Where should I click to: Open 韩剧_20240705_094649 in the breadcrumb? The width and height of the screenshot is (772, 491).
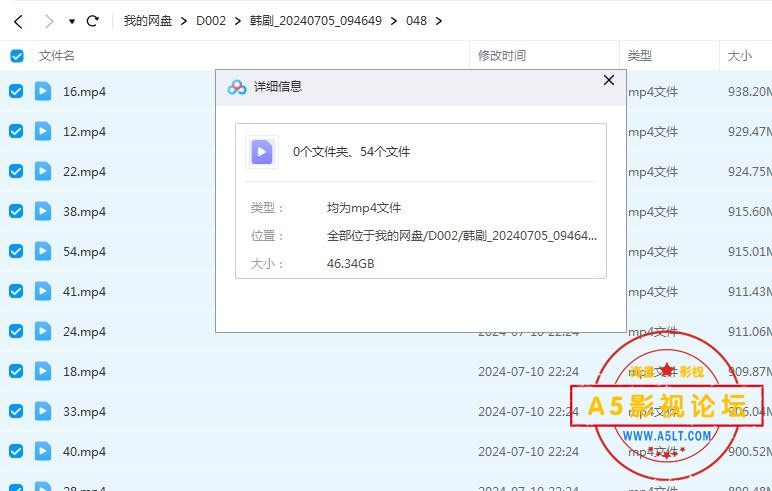[x=316, y=21]
